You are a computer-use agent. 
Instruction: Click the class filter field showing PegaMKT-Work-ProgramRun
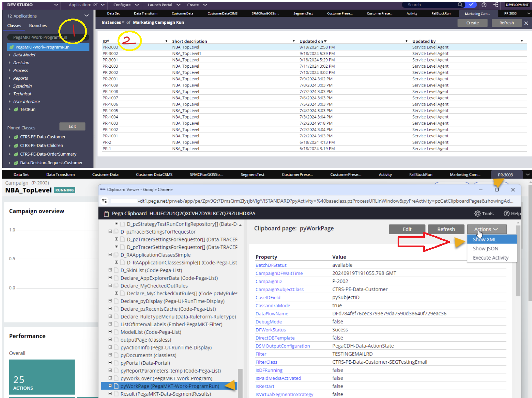48,37
